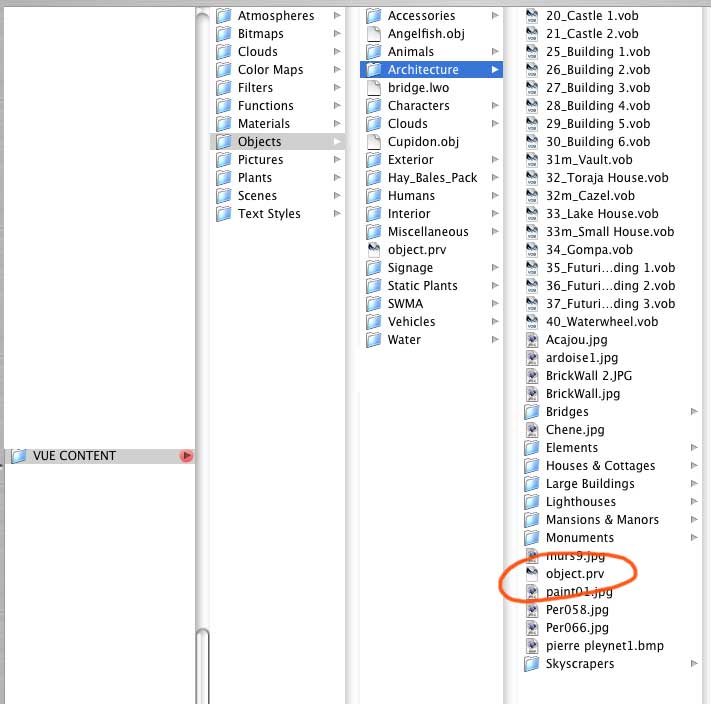The height and width of the screenshot is (704, 711).
Task: Select 35_Futuri...ding 1.vob file
Action: click(611, 268)
